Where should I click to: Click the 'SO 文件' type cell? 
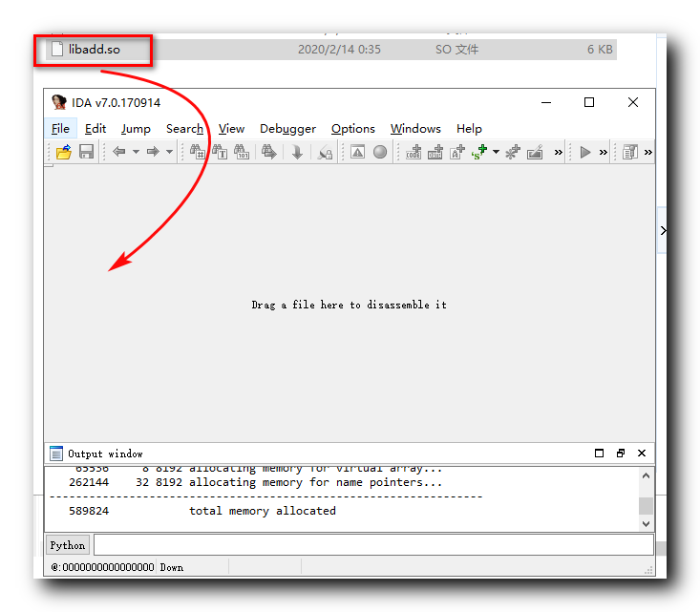coord(456,49)
